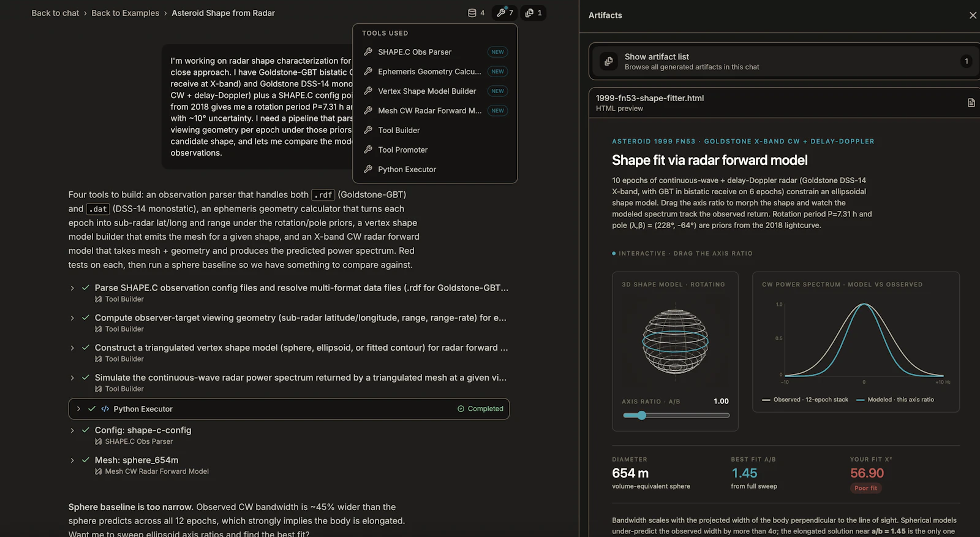The image size is (980, 537).
Task: Click checkmark icon on Mesh: sphere_654m step
Action: 86,460
